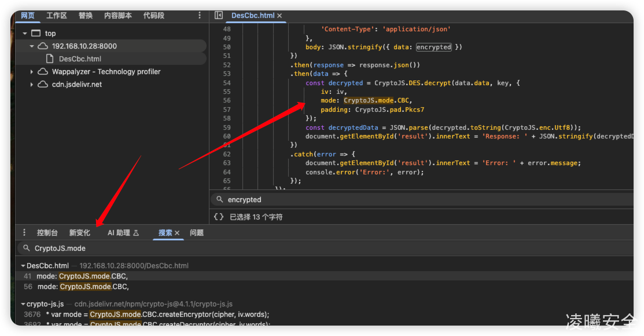
Task: Open the drawer three-dot menu
Action: pos(24,232)
